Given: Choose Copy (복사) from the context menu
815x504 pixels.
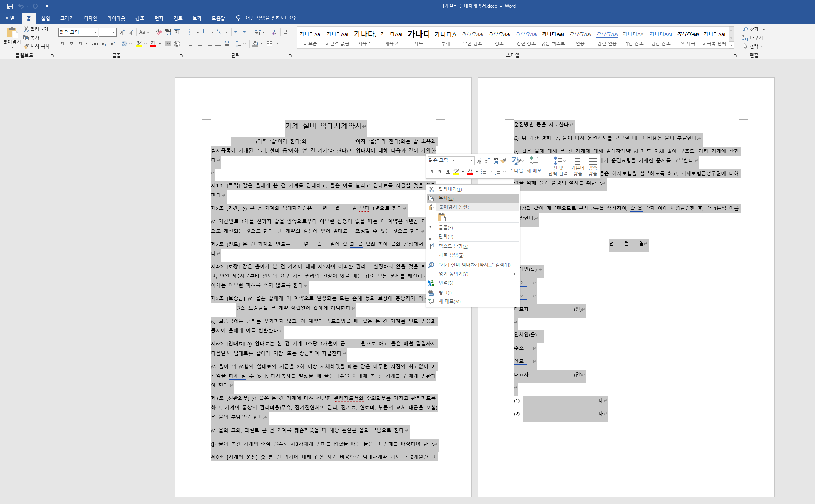Looking at the screenshot, I should [x=473, y=199].
